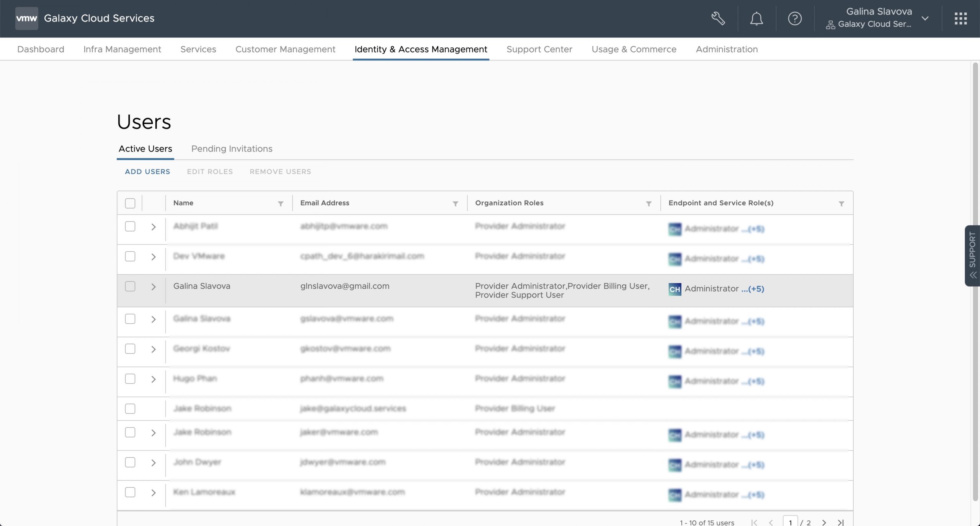Open the Customer Management menu
Screen dimensions: 980x526
[285, 49]
